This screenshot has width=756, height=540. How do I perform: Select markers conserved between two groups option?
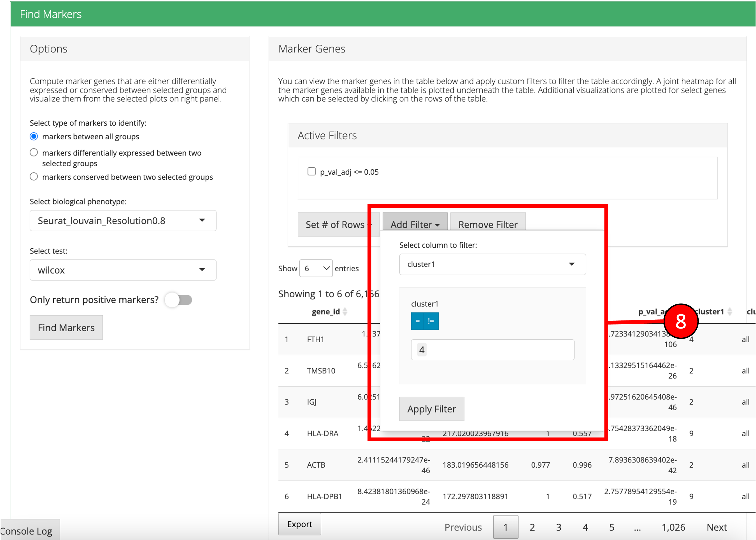click(34, 177)
